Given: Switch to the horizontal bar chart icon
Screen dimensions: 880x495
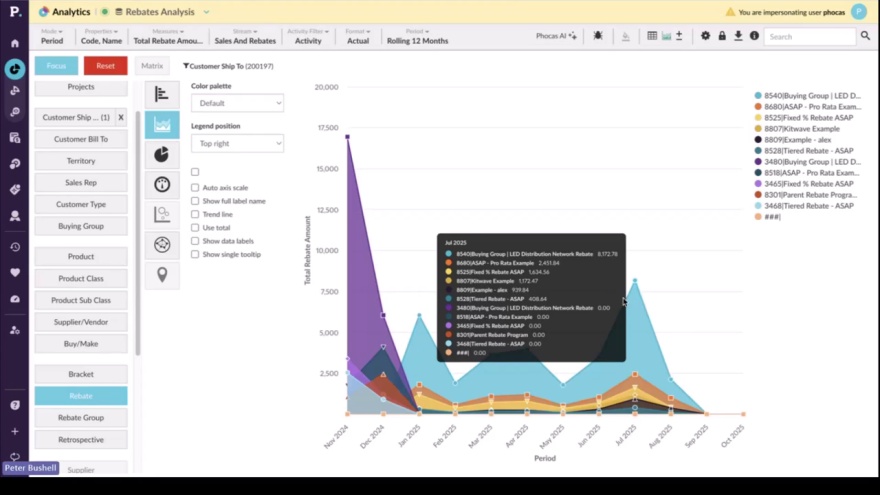Looking at the screenshot, I should (x=162, y=95).
